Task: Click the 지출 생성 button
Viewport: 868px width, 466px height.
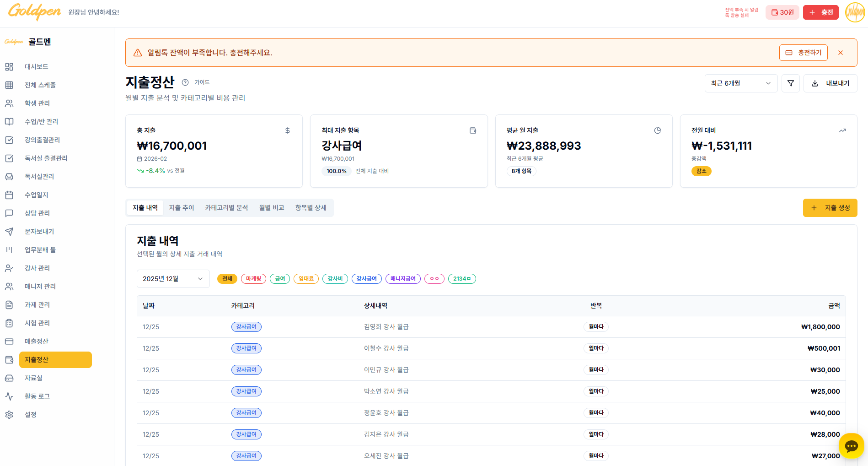Action: pyautogui.click(x=830, y=208)
